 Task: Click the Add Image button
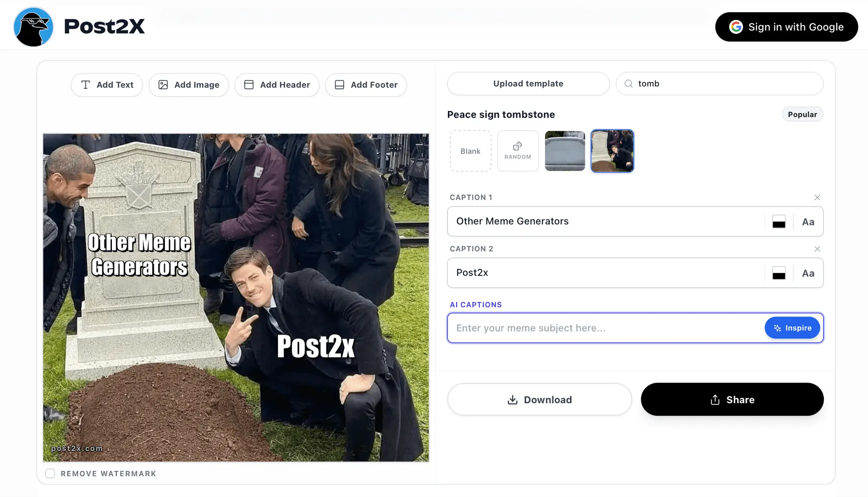pos(189,85)
